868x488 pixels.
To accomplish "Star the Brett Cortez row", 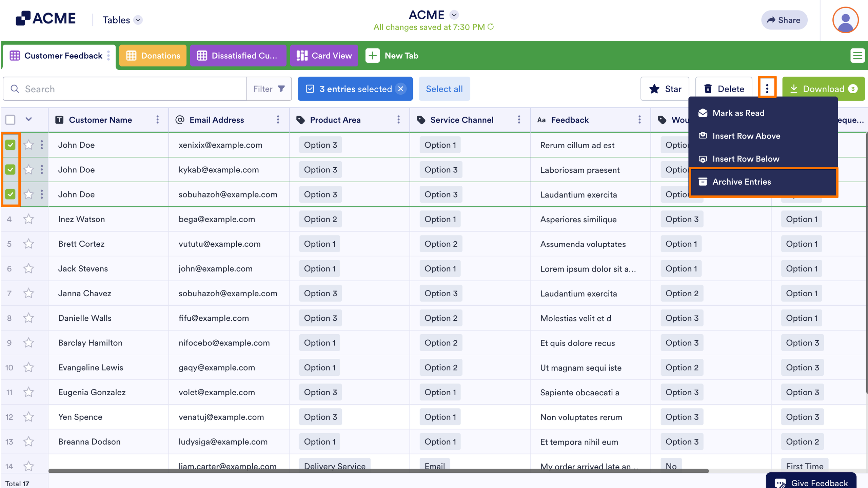I will coord(28,244).
